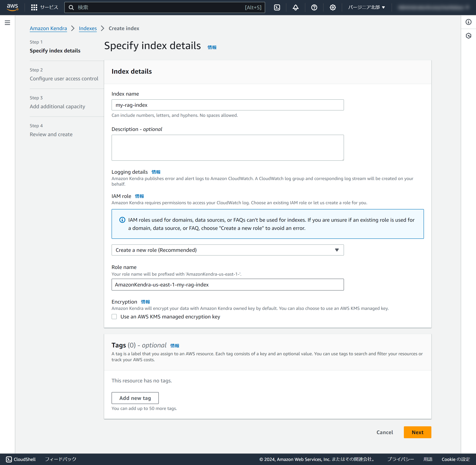Image resolution: width=476 pixels, height=465 pixels.
Task: Go to Indexes breadcrumb link
Action: tap(88, 28)
